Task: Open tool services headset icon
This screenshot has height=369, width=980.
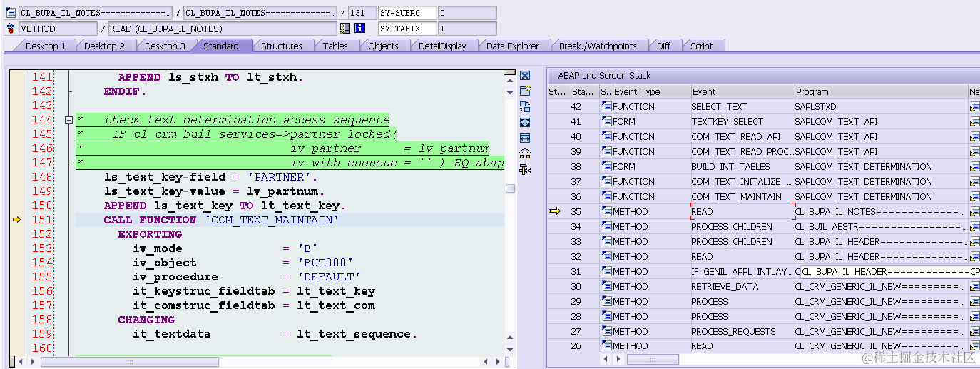Action: (525, 153)
